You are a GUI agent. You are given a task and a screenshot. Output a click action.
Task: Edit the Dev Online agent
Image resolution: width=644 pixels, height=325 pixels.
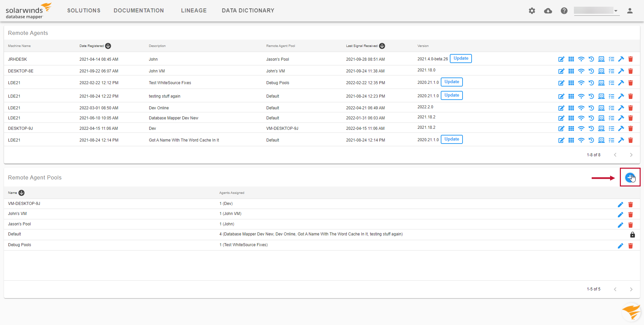[x=561, y=108]
